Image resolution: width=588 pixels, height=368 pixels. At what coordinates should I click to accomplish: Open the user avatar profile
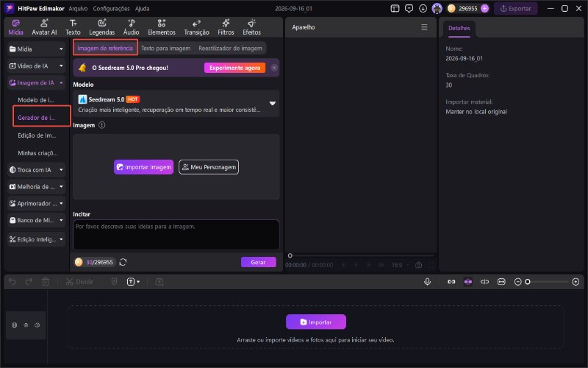[437, 8]
